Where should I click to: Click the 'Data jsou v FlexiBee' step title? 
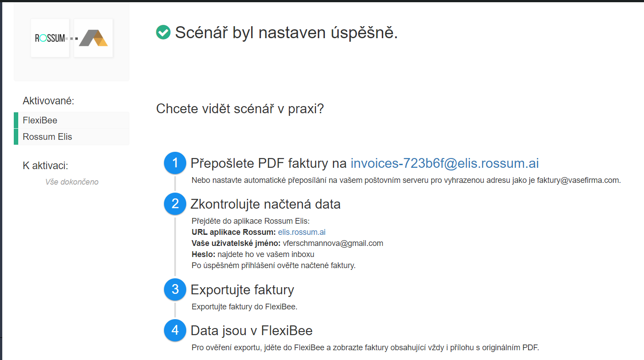[x=252, y=331]
